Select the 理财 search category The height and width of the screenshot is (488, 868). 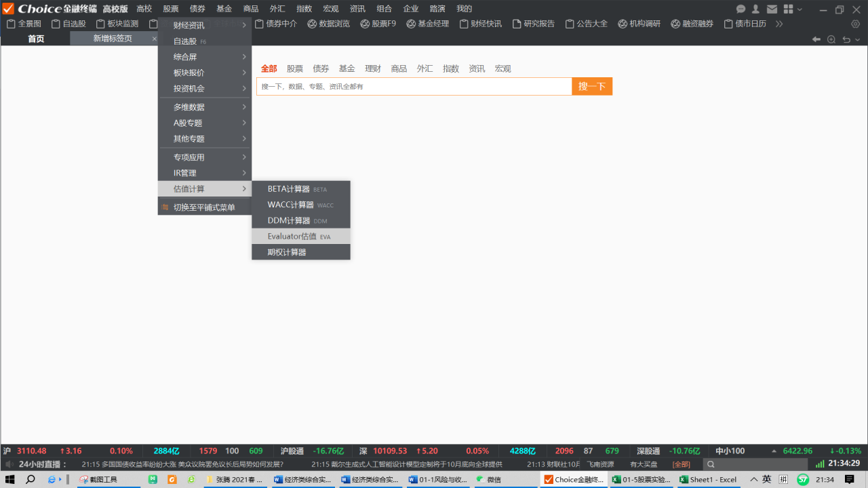pyautogui.click(x=373, y=68)
